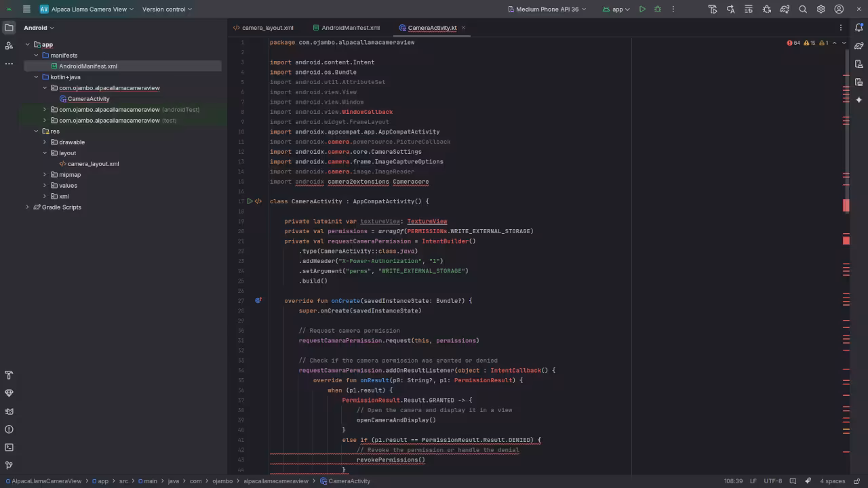The height and width of the screenshot is (488, 868).
Task: Collapse the res folder
Action: click(x=36, y=131)
